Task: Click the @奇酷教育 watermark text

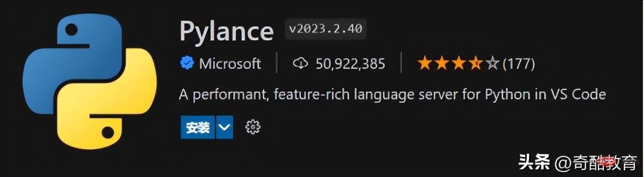Action: 596,163
